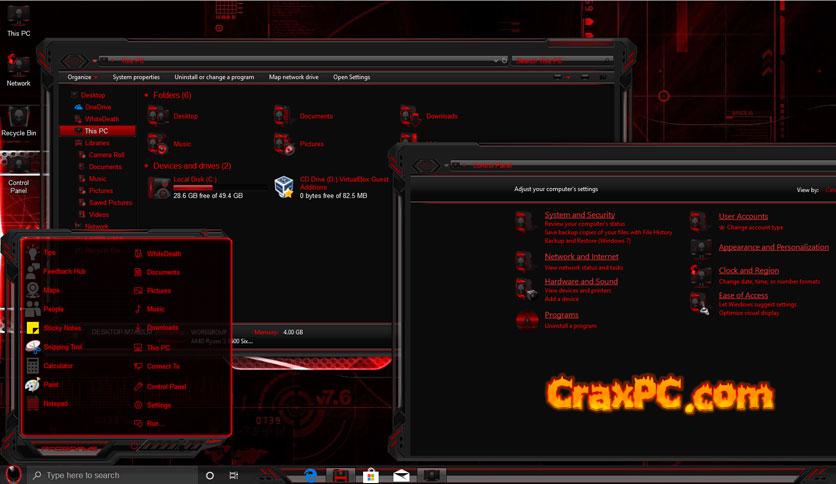836x484 pixels.
Task: Select Control Panel in start menu list
Action: tap(160, 386)
